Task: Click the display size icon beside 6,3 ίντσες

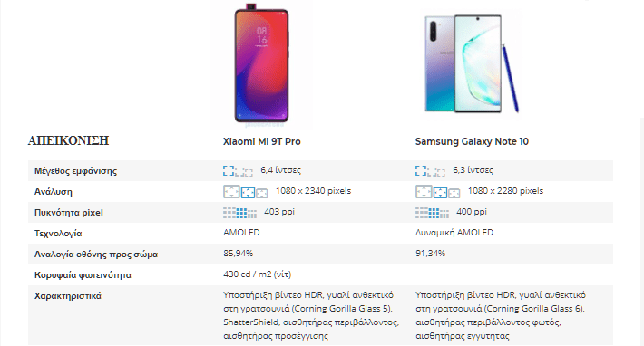Action: [x=430, y=171]
